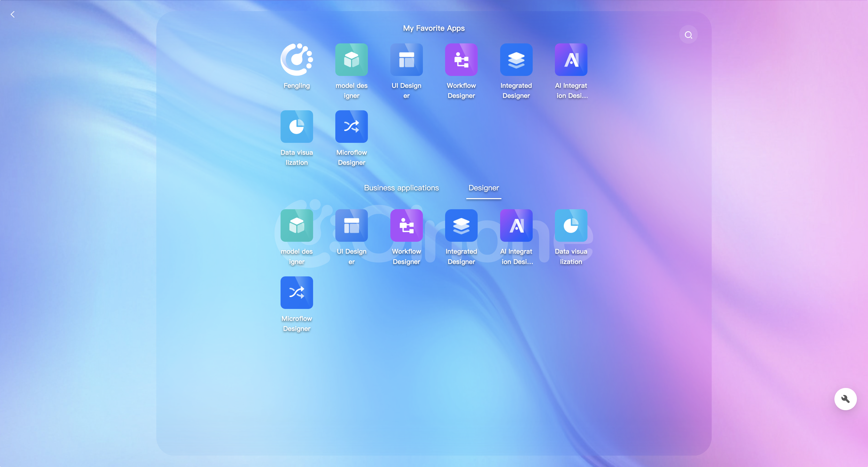Open the Fengling app in favorites
Viewport: 868px width, 467px height.
coord(297,60)
